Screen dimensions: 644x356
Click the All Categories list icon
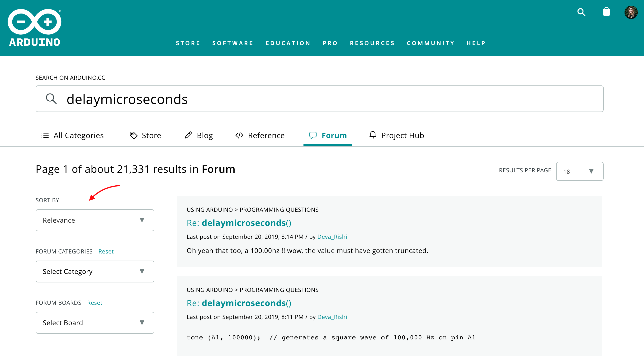click(45, 135)
